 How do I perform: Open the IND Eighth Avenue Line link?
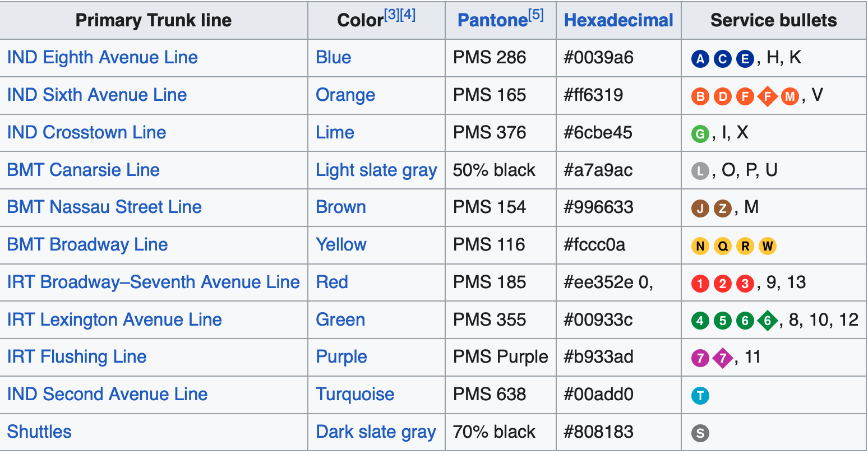click(x=103, y=57)
